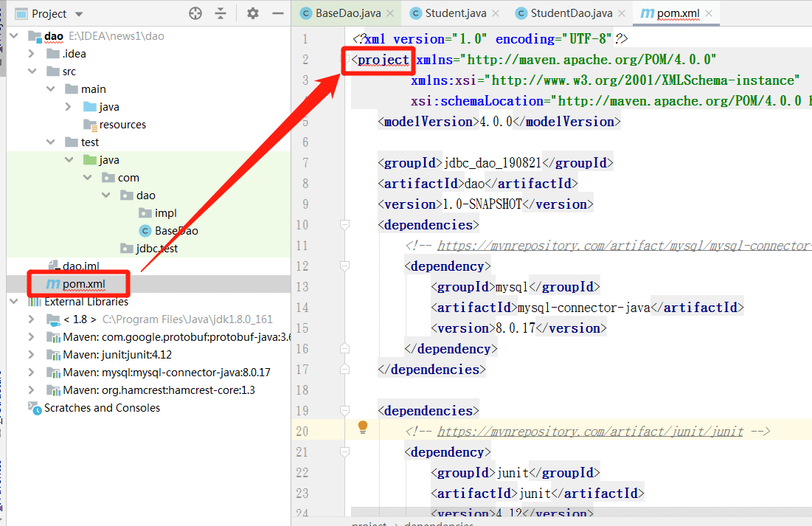
Task: Click the locate/scroll-from-source target icon
Action: click(195, 13)
